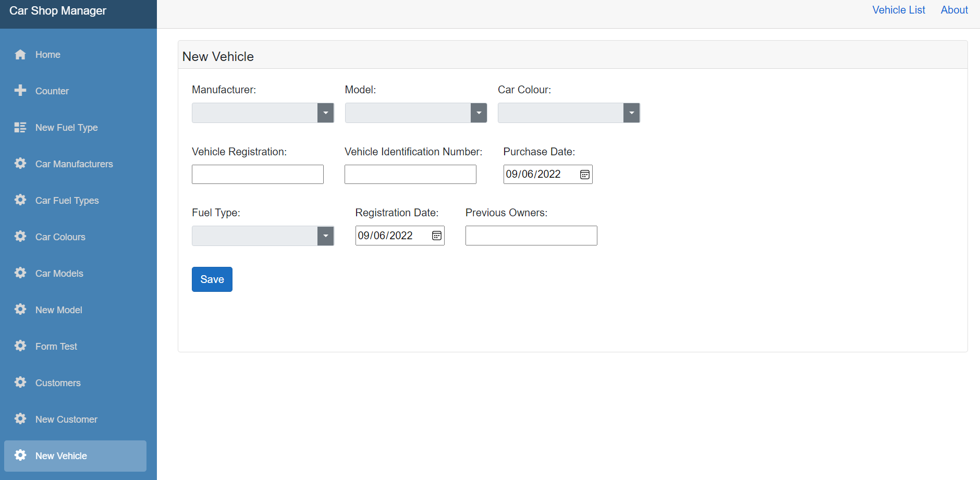The height and width of the screenshot is (480, 980).
Task: Open the Vehicle List link
Action: click(898, 10)
